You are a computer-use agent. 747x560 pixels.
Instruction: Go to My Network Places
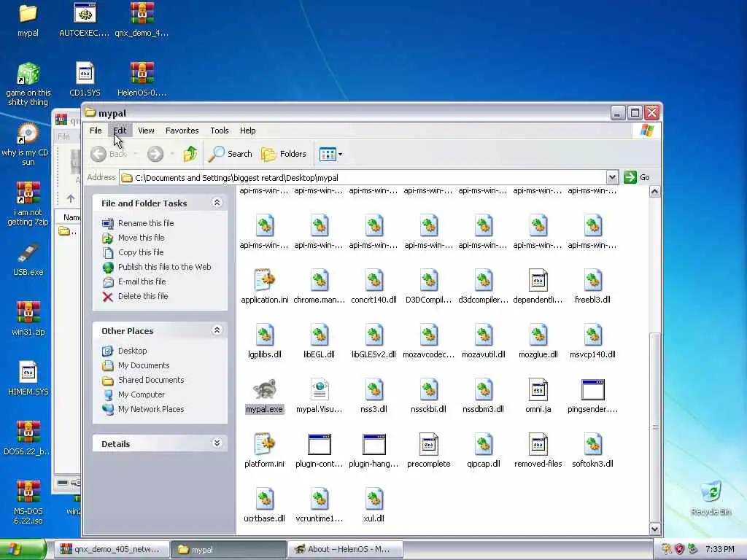pyautogui.click(x=151, y=409)
